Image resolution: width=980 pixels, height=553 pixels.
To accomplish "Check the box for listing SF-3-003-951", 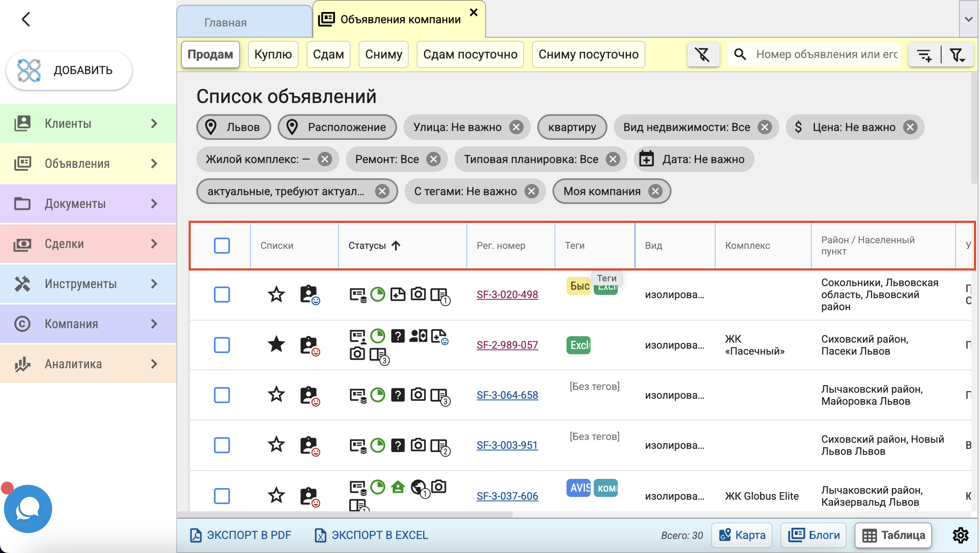I will [222, 445].
